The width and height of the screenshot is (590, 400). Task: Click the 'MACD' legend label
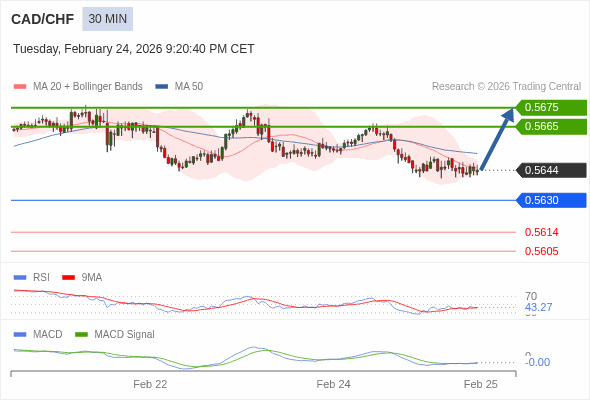(x=48, y=335)
